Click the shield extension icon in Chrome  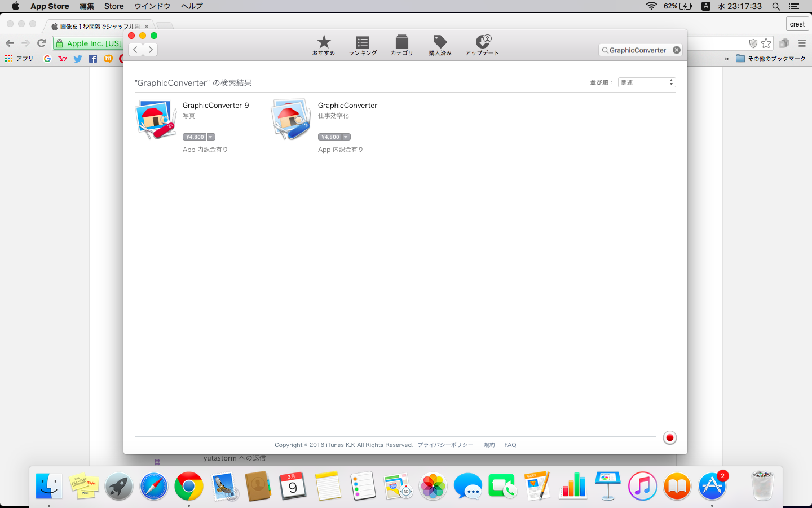(x=753, y=43)
